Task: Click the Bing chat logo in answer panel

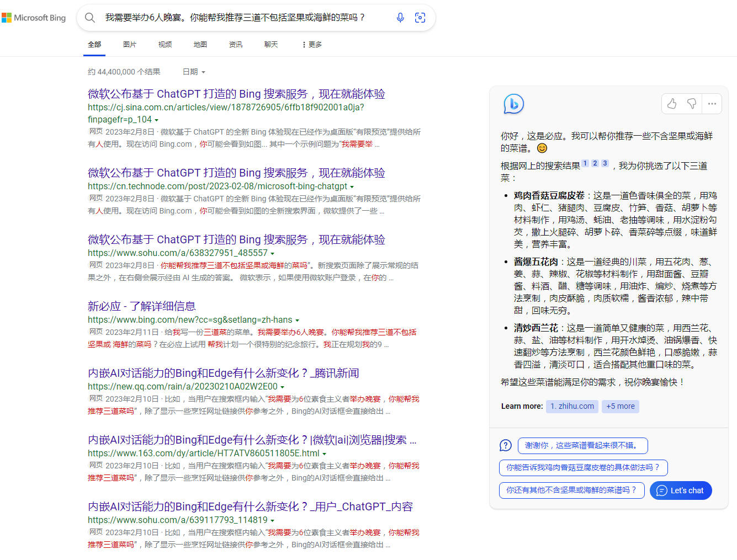Action: click(x=513, y=104)
